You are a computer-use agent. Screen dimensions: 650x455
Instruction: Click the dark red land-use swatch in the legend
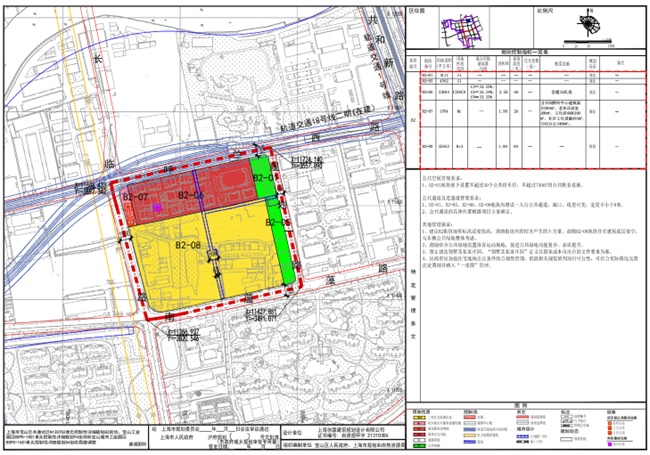pos(420,435)
